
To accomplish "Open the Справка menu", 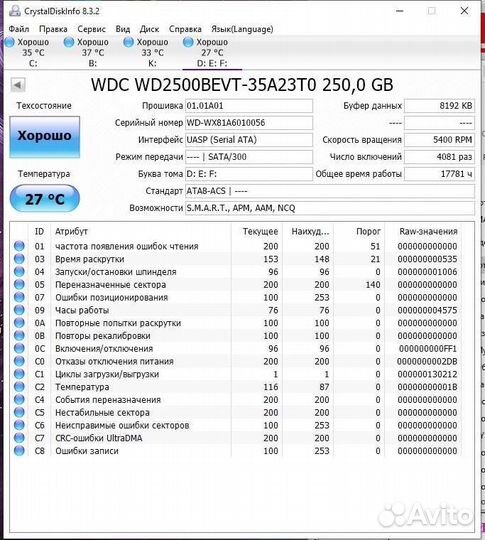I will (x=185, y=29).
